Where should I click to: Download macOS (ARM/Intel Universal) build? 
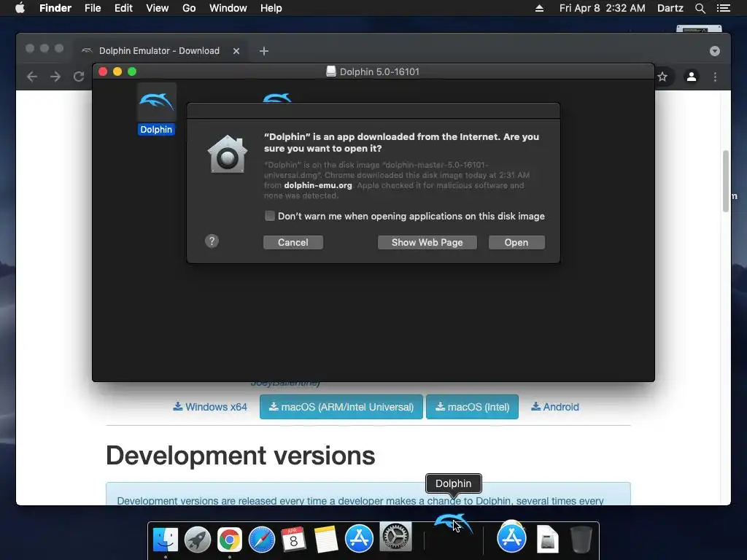pos(341,407)
